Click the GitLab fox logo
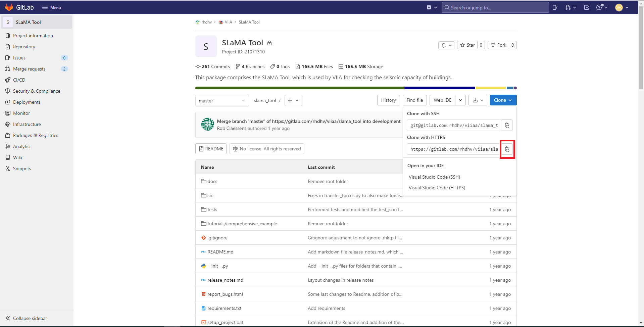The width and height of the screenshot is (644, 327). point(9,7)
